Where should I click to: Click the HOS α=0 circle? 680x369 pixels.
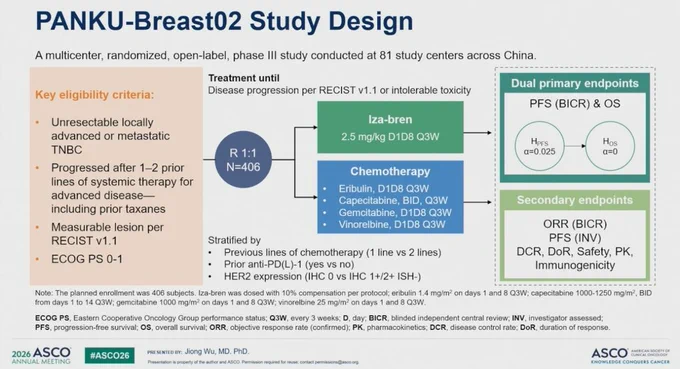(610, 146)
